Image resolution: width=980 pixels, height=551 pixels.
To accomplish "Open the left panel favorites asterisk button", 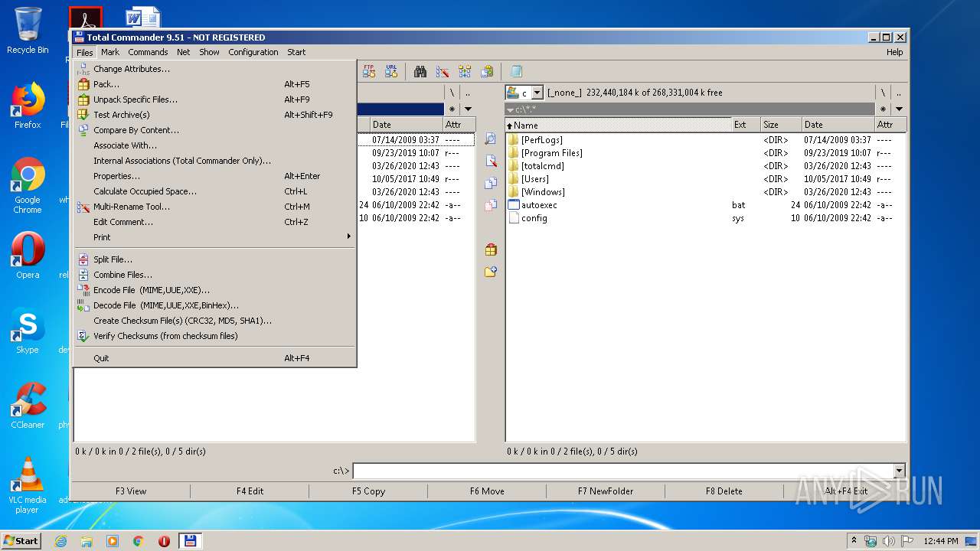I will 452,109.
